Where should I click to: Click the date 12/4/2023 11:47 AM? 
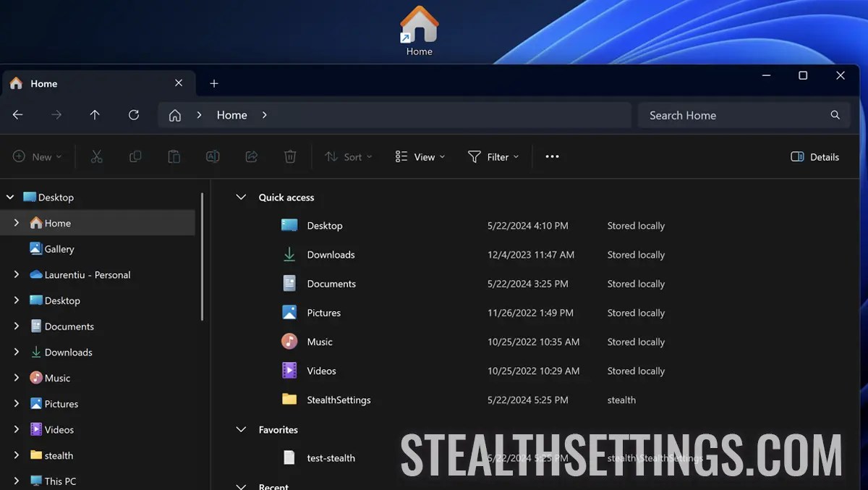point(531,255)
